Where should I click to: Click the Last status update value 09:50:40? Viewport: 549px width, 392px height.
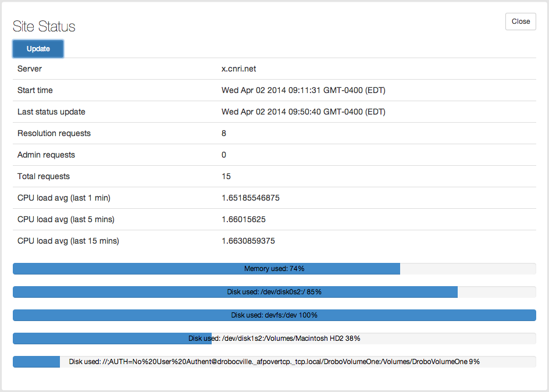(x=303, y=112)
